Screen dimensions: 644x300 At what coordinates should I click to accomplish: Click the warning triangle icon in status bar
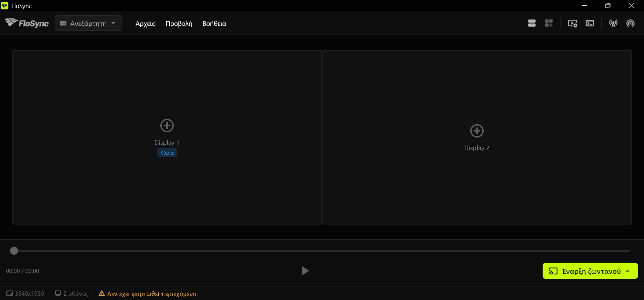102,293
